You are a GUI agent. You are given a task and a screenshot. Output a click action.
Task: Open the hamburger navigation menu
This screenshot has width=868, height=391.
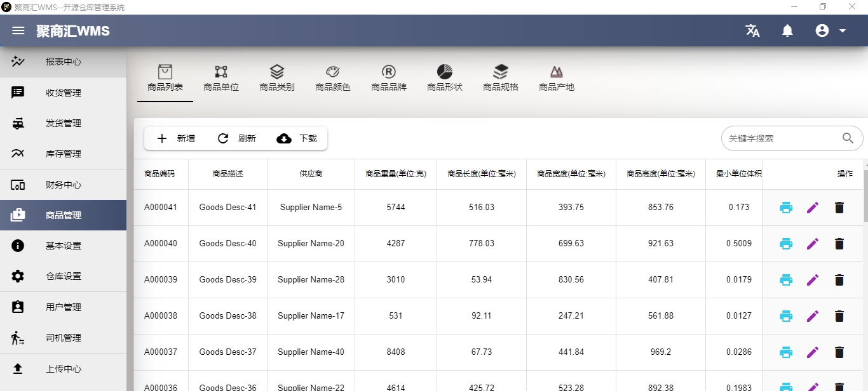pyautogui.click(x=18, y=30)
